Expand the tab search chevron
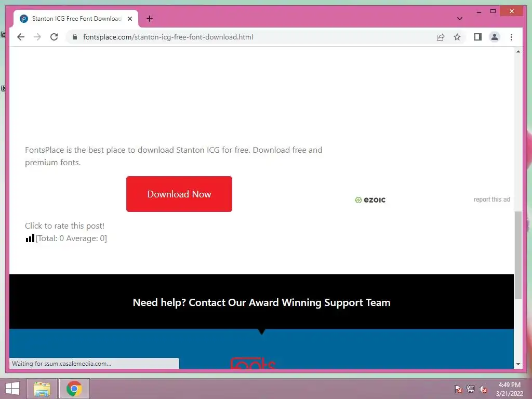 tap(460, 19)
